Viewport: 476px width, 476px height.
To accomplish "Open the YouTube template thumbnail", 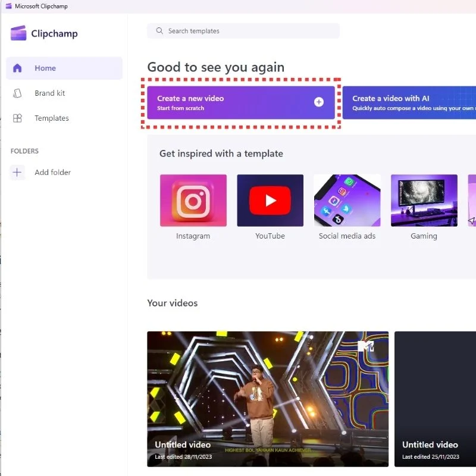I will tap(270, 201).
